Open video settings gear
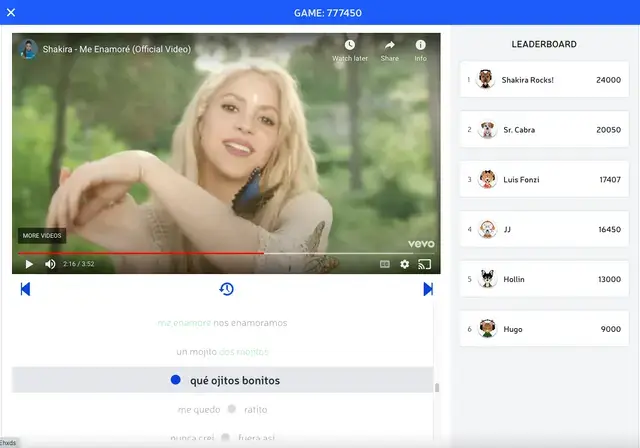This screenshot has width=640, height=448. click(405, 264)
